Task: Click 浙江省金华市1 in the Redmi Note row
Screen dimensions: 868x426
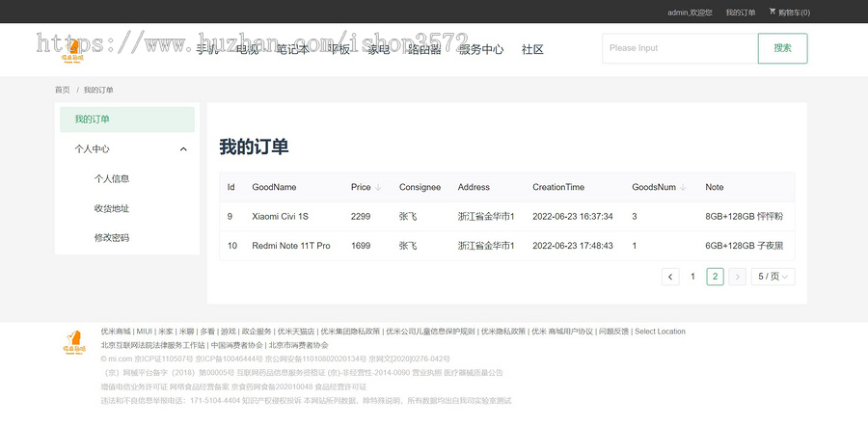Action: click(486, 245)
